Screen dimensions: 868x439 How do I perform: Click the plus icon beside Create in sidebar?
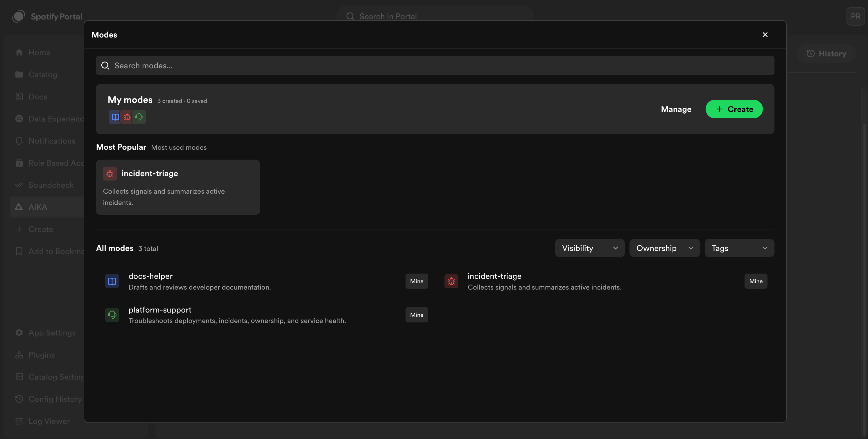coord(19,229)
